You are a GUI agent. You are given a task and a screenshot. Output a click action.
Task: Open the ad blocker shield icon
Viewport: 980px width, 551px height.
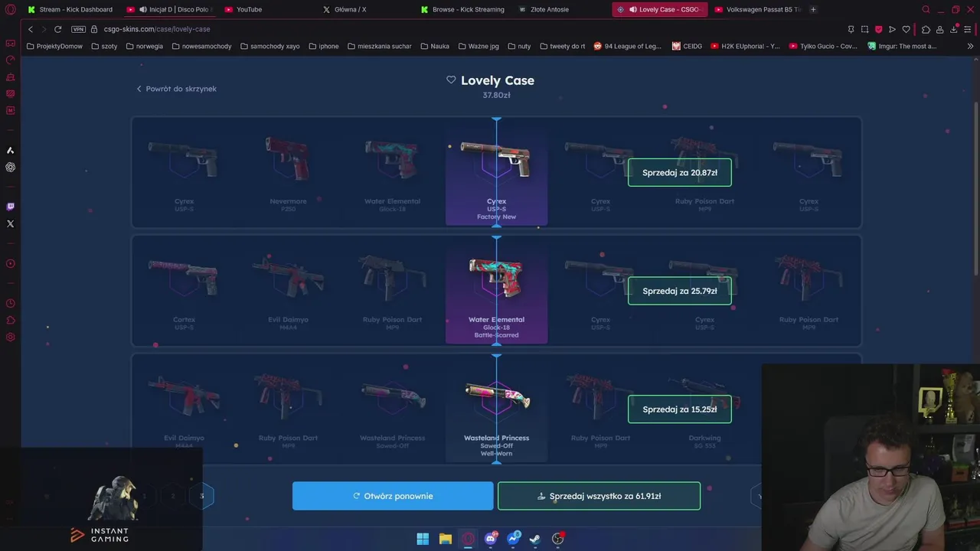coord(878,29)
